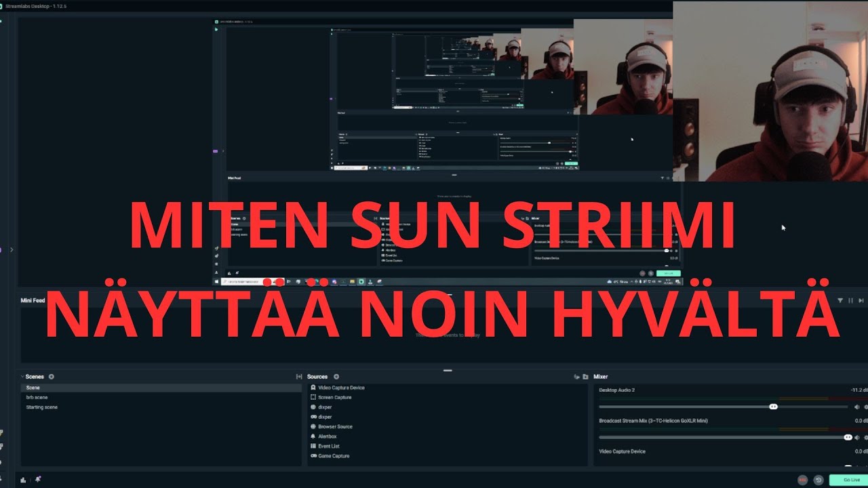The width and height of the screenshot is (868, 488).
Task: Click the add folder icon left of Mixer
Action: point(585,377)
